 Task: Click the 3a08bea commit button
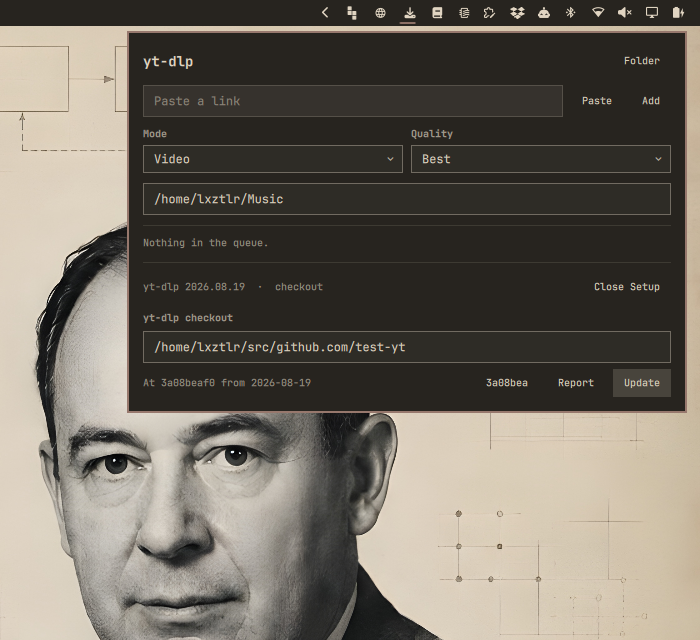click(x=507, y=383)
